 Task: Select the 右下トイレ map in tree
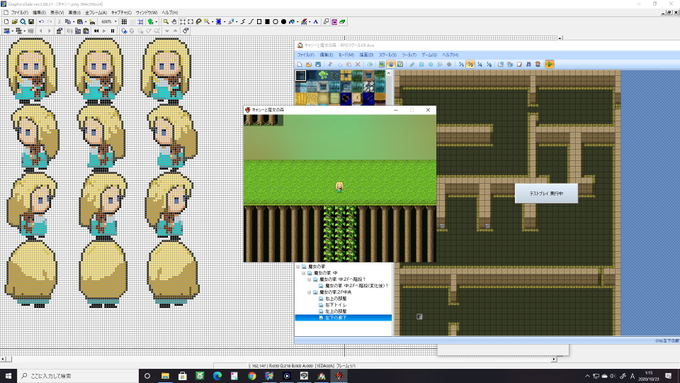(x=336, y=305)
